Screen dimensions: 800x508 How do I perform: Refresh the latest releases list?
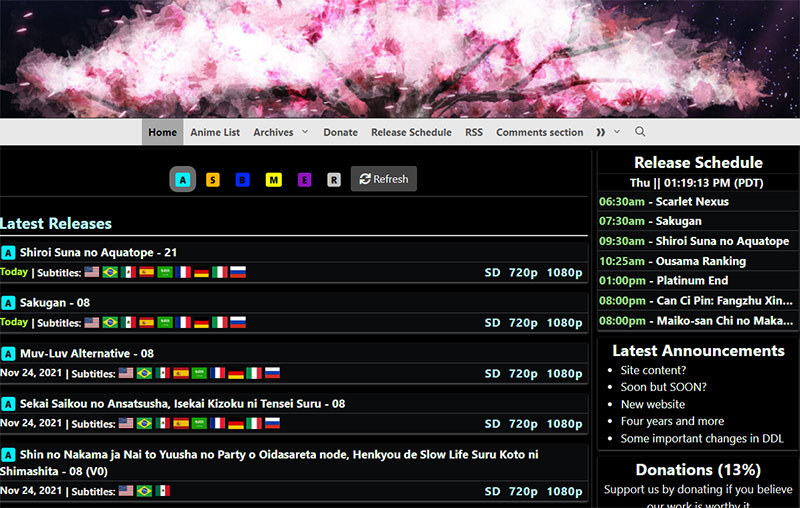384,179
